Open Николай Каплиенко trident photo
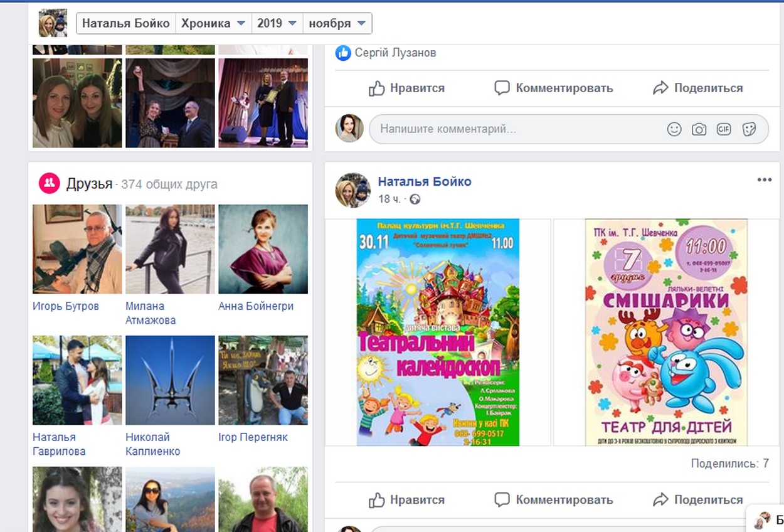The height and width of the screenshot is (532, 784). (x=170, y=380)
